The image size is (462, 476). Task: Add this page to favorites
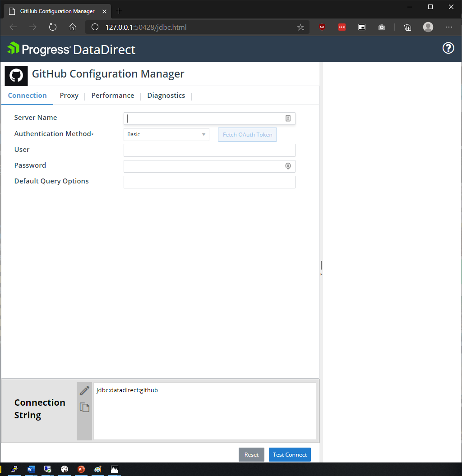(300, 27)
